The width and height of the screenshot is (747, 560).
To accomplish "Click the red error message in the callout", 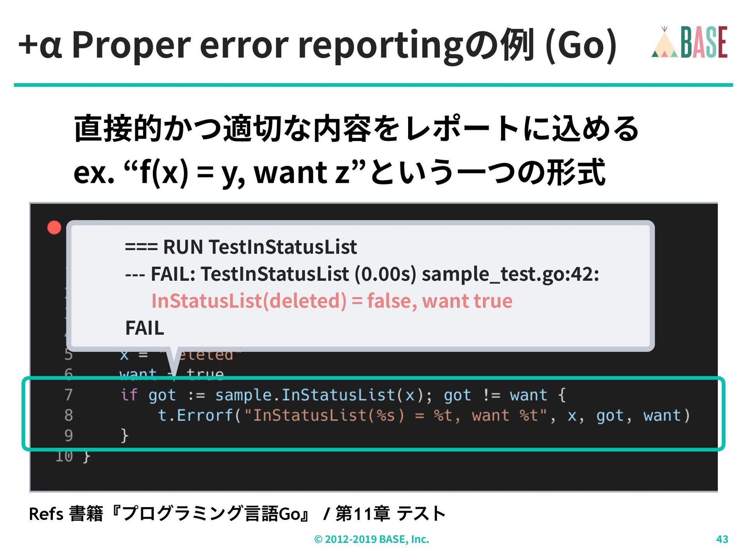I will [331, 301].
